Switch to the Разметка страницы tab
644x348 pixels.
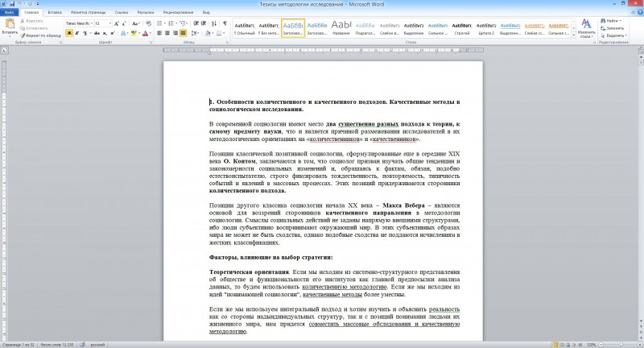point(88,12)
